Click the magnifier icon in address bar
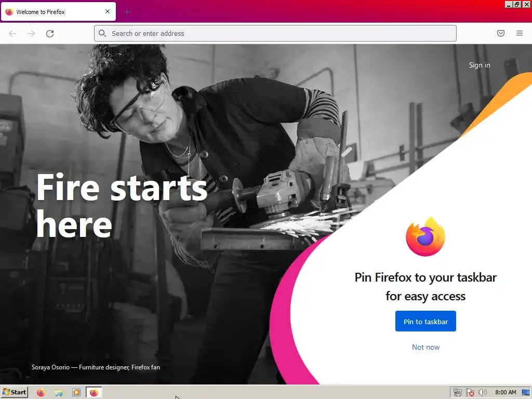Viewport: 532px width, 399px height. [x=102, y=33]
